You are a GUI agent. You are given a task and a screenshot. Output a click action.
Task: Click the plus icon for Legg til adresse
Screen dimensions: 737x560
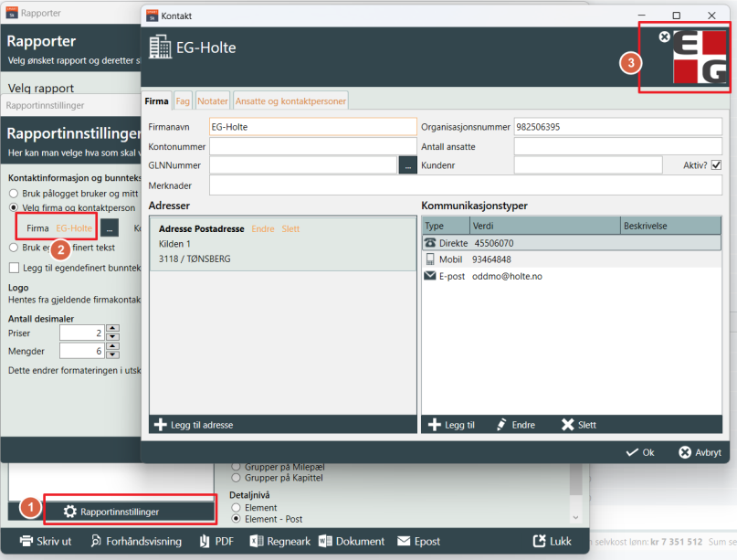click(161, 425)
